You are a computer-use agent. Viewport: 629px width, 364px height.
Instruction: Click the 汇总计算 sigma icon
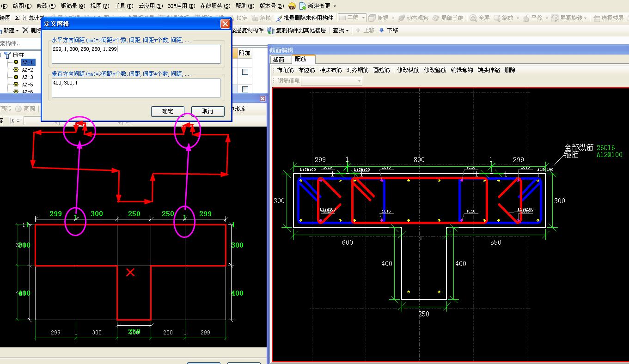click(x=17, y=18)
